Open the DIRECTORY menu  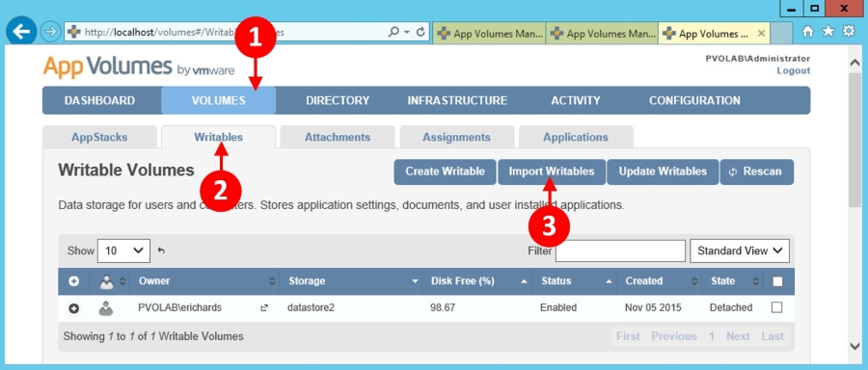[338, 100]
